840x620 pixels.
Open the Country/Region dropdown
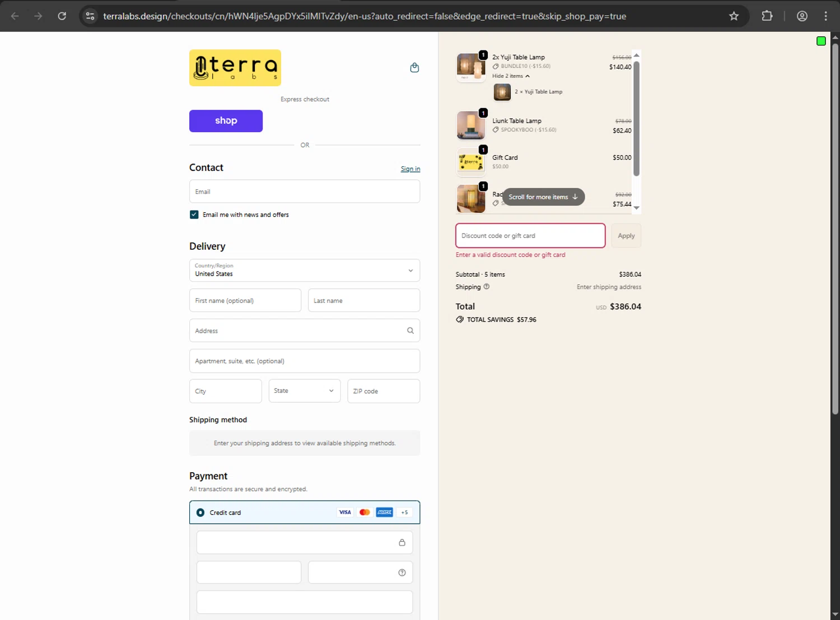coord(305,271)
